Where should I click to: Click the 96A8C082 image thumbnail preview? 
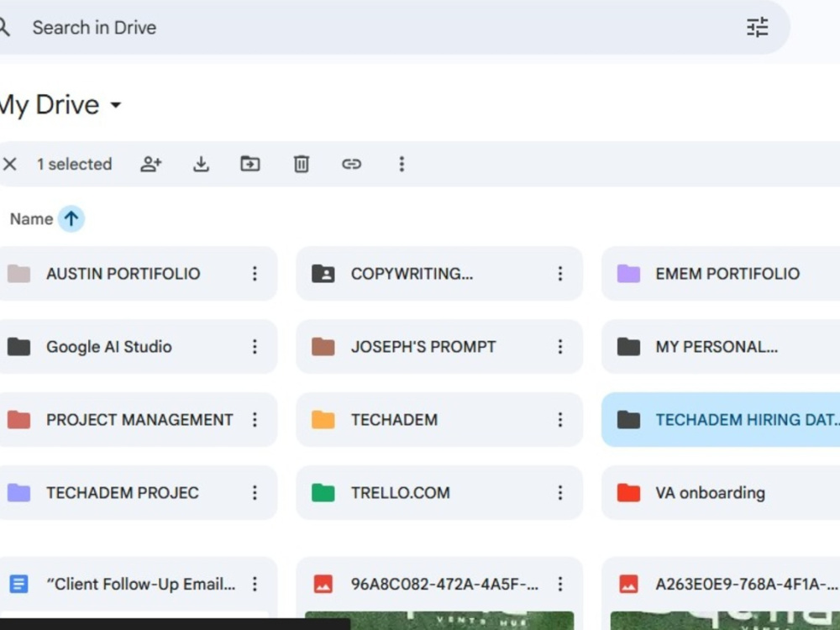pyautogui.click(x=439, y=621)
